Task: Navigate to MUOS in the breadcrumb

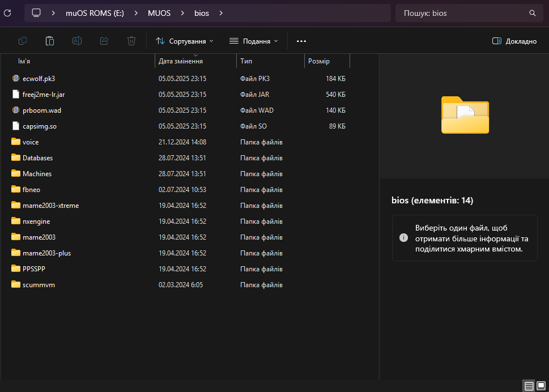Action: click(159, 13)
